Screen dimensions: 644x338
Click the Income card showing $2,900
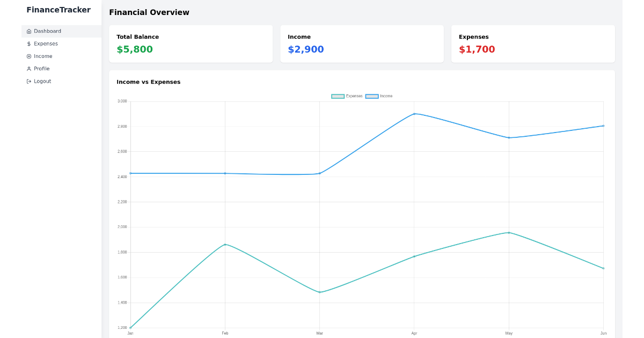pyautogui.click(x=362, y=43)
